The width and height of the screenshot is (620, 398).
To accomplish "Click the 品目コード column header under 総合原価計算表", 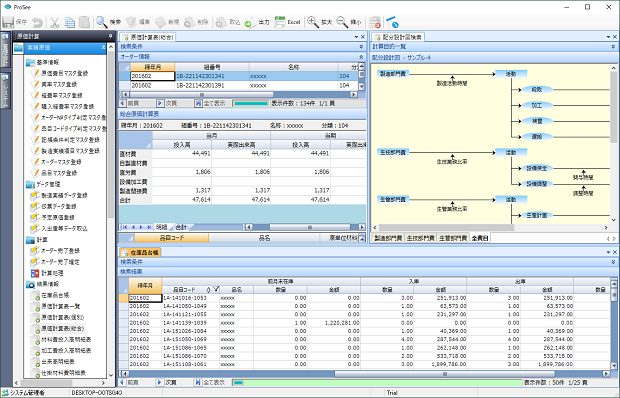I will pyautogui.click(x=172, y=238).
